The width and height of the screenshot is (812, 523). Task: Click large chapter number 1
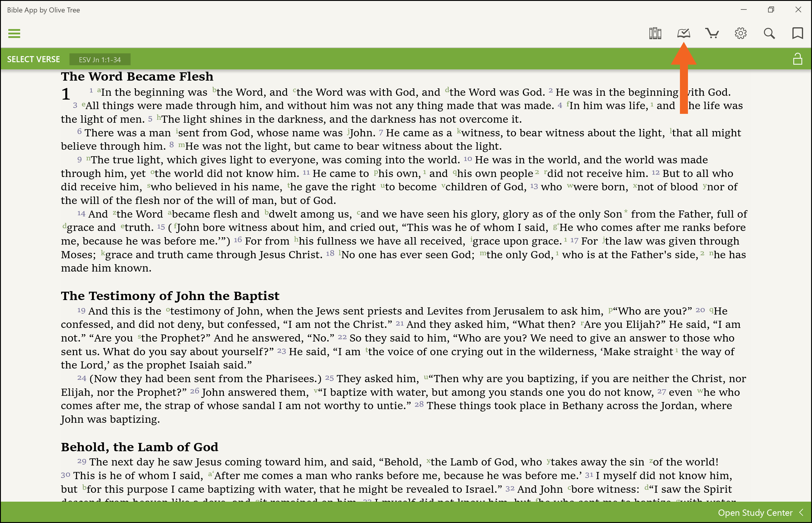[x=66, y=94]
